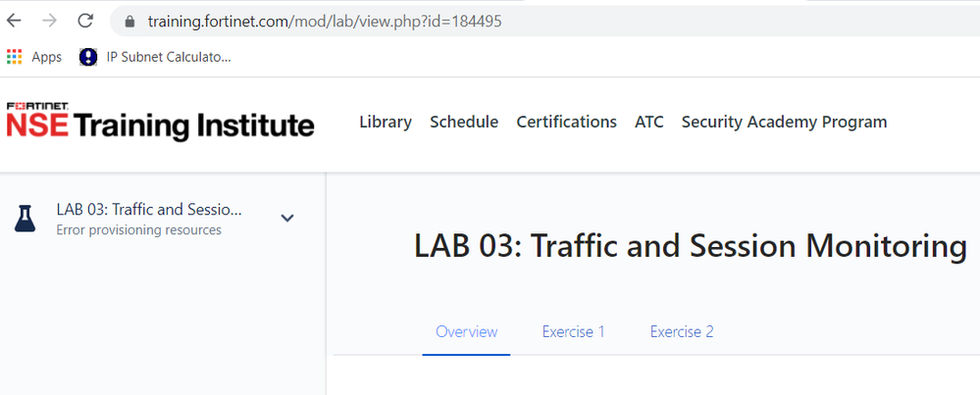Screen dimensions: 980x395
Task: Reload the page with the refresh icon
Action: tap(85, 21)
